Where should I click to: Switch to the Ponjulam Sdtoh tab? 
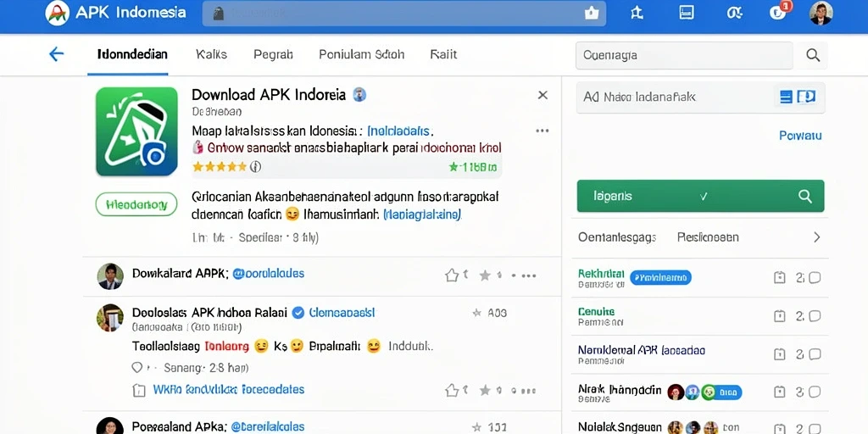click(361, 54)
